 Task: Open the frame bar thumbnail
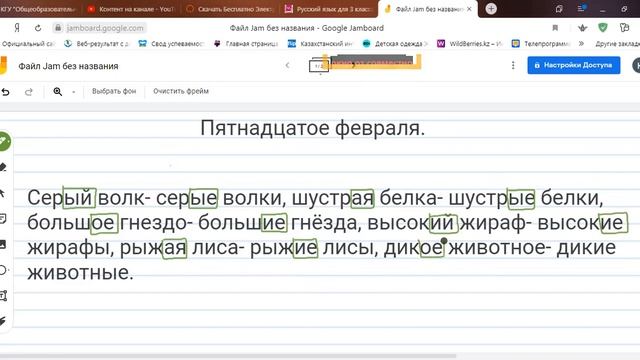319,66
